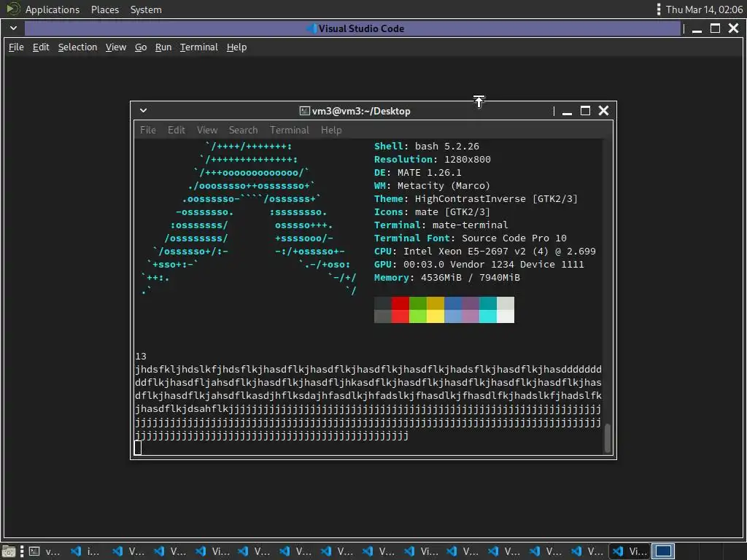Click the panel handle dots beside the clock
The height and width of the screenshot is (560, 747).
(659, 9)
